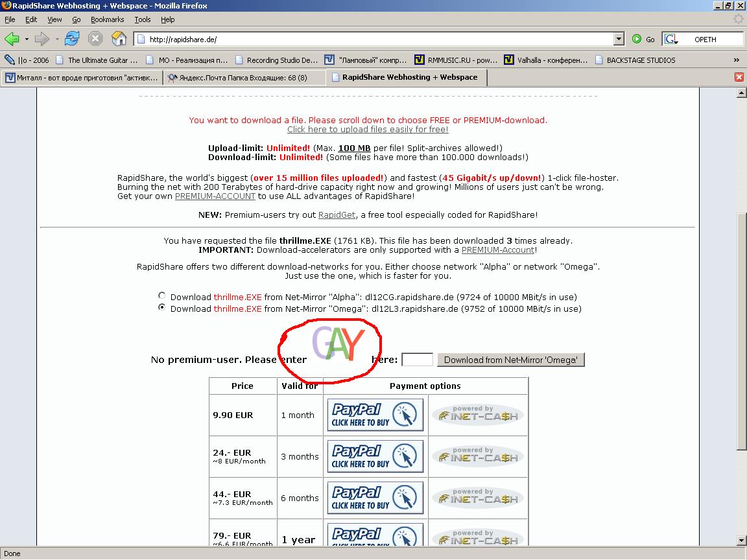Open 'The Ultimate Guitar' bookmark

click(97, 60)
